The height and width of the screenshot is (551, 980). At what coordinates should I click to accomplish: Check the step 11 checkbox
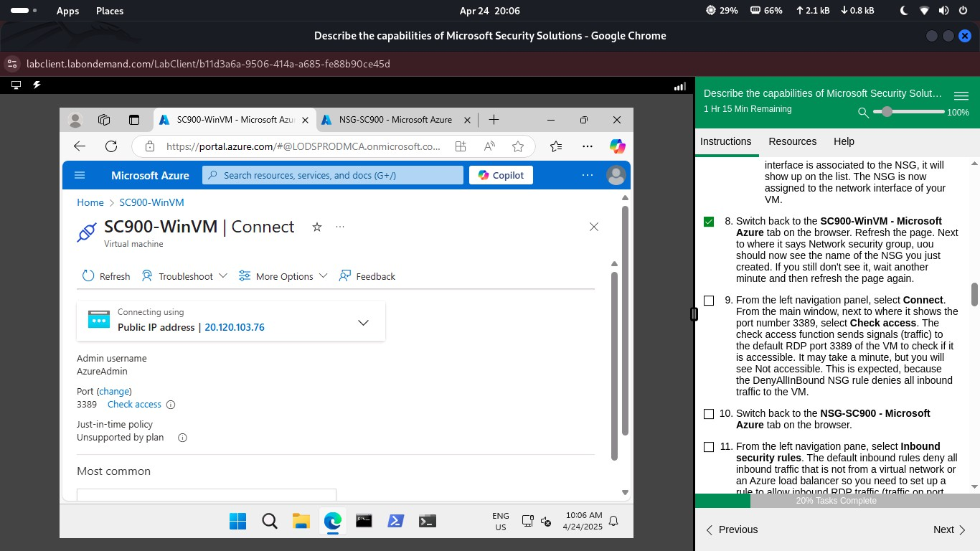point(709,446)
